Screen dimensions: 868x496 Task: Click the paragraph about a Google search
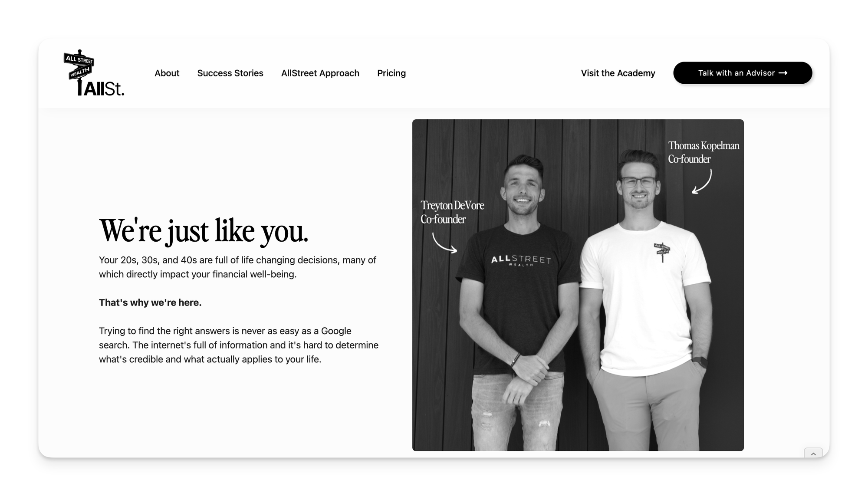click(239, 345)
